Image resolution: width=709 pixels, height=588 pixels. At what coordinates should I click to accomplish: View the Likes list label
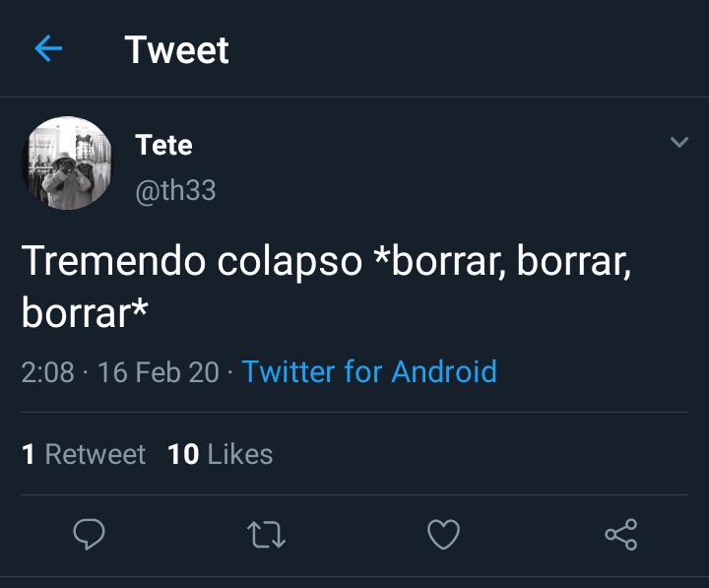(x=240, y=454)
